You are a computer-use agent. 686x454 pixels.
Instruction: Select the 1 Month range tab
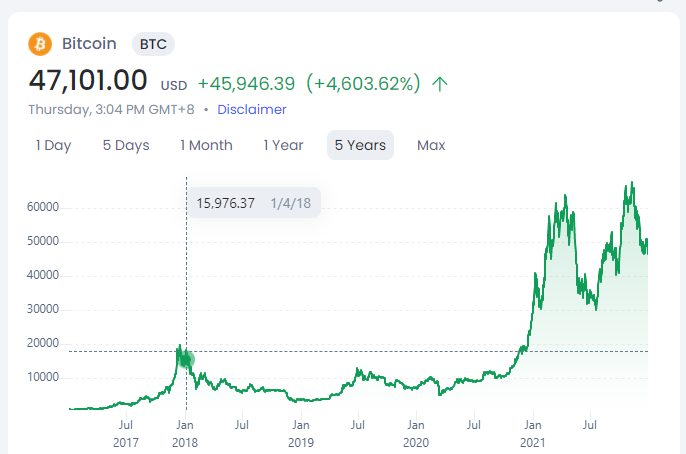pos(206,145)
